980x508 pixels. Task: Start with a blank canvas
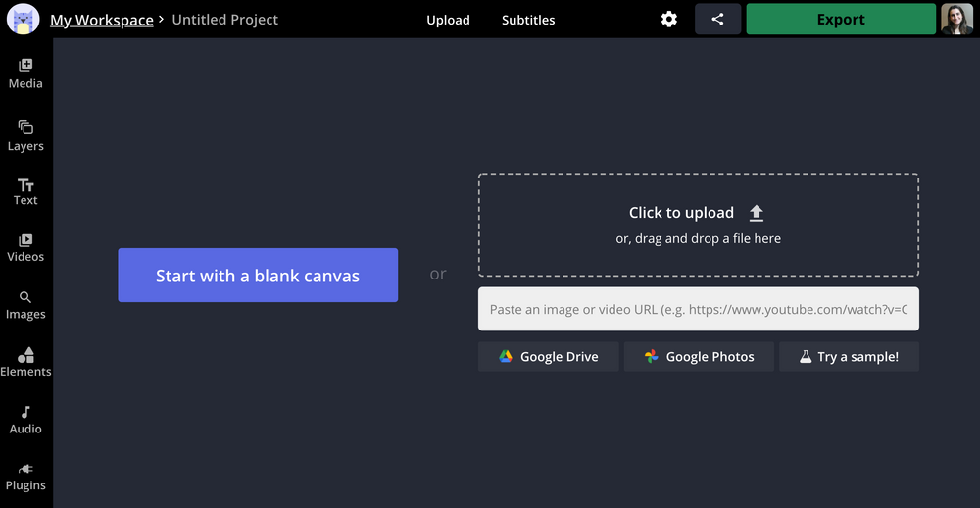click(258, 276)
